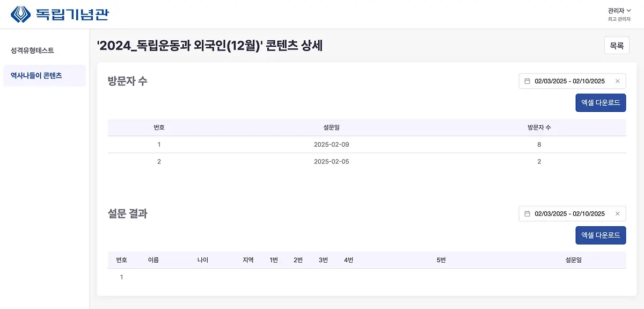Select 역사나들이 콘텐츠 in sidebar
644x309 pixels.
pyautogui.click(x=36, y=76)
